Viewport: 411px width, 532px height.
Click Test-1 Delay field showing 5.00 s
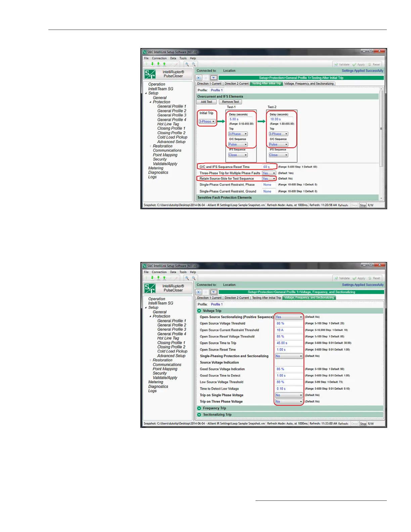click(240, 119)
